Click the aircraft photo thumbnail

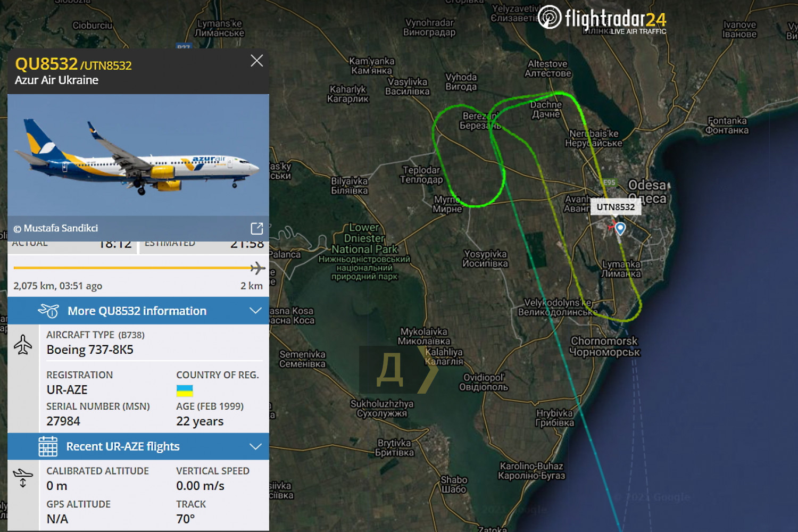pyautogui.click(x=138, y=155)
